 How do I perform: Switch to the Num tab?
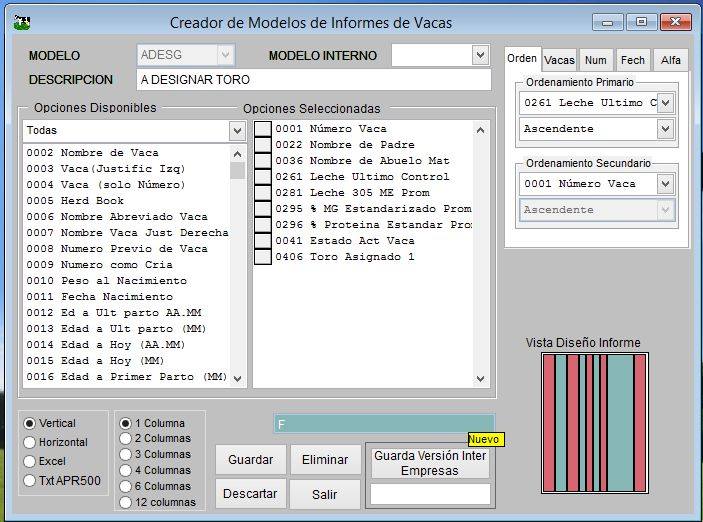click(595, 60)
